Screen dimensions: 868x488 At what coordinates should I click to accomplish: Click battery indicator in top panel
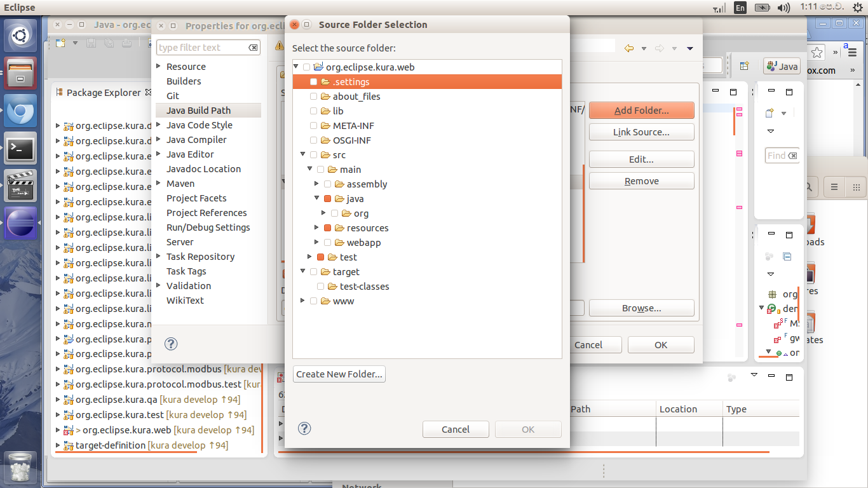point(763,8)
